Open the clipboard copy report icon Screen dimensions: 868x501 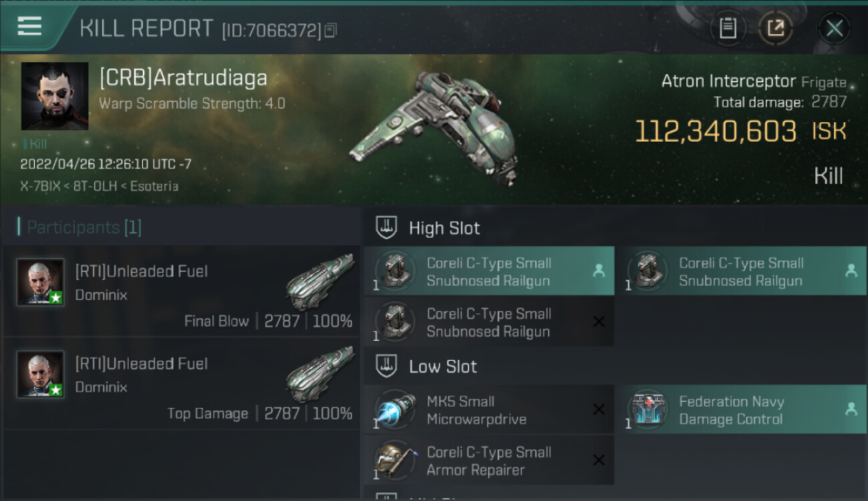728,28
